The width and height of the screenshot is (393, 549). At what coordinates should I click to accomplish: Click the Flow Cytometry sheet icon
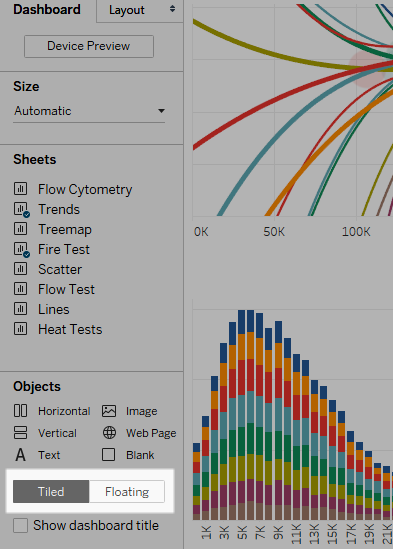20,189
